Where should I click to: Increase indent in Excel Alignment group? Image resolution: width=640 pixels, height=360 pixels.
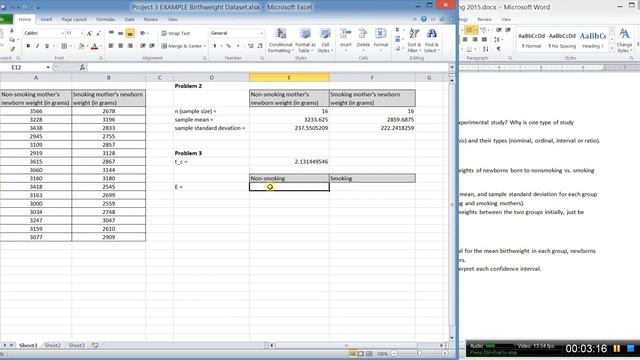(x=152, y=46)
